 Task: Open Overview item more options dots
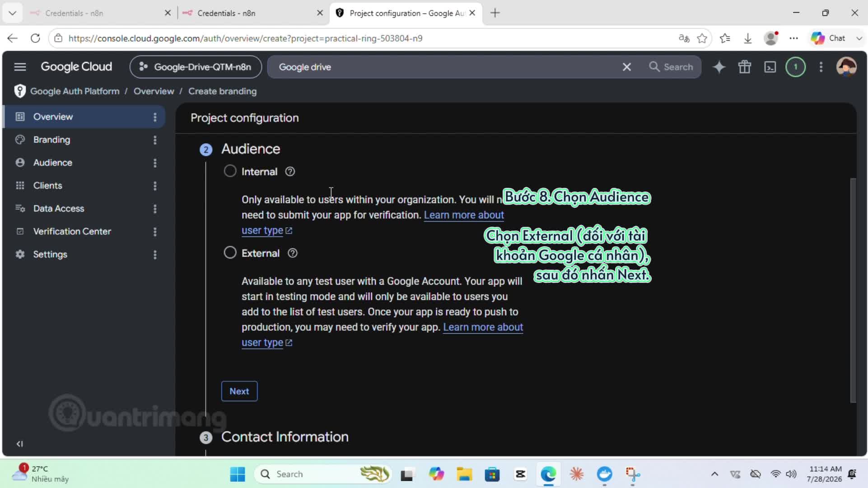[155, 117]
